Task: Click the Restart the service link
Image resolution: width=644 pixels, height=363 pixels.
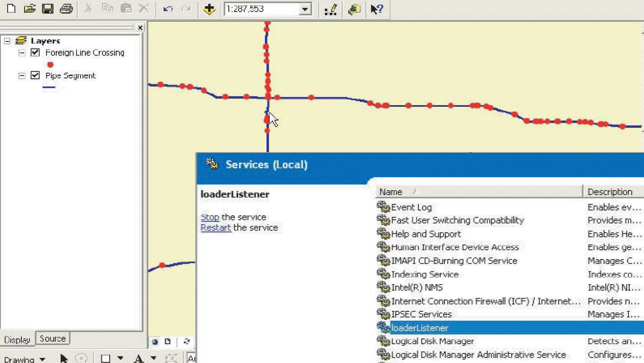Action: (216, 228)
